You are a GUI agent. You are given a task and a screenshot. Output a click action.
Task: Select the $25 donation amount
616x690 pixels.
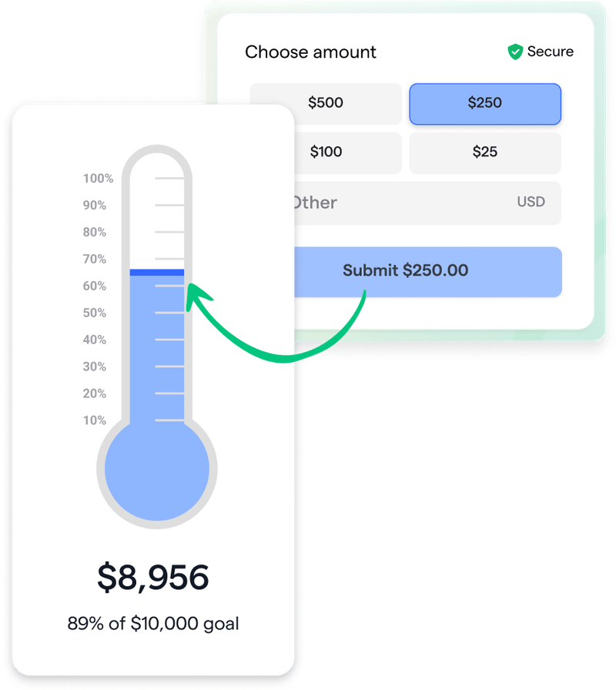coord(485,152)
